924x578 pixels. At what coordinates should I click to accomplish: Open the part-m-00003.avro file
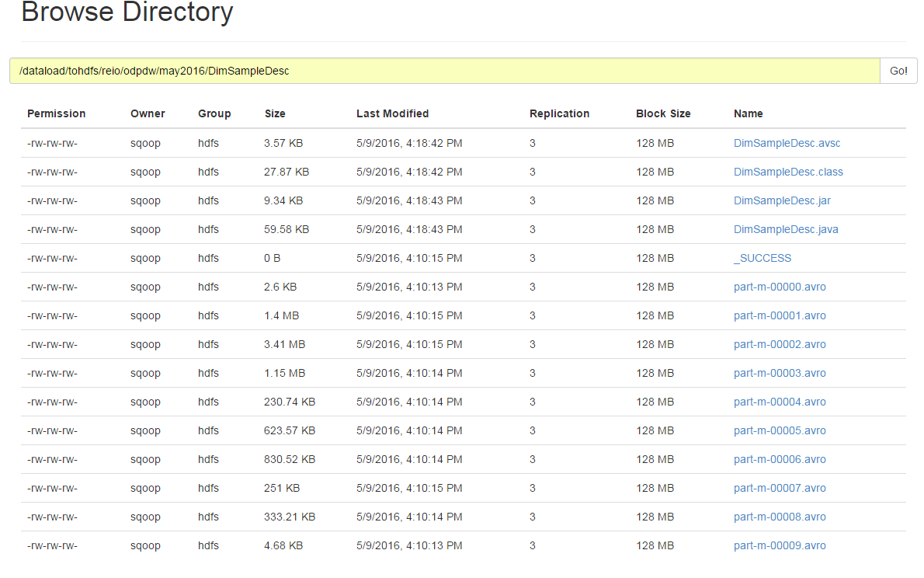(x=780, y=373)
